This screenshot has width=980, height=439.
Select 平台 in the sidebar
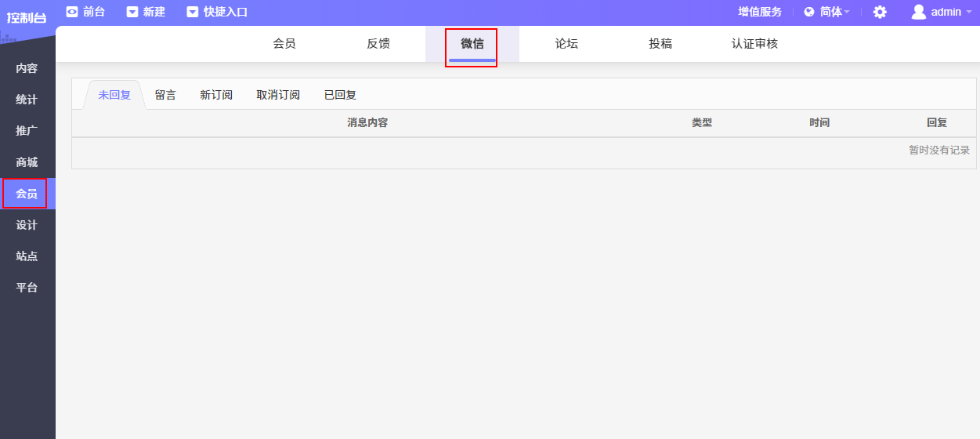27,288
